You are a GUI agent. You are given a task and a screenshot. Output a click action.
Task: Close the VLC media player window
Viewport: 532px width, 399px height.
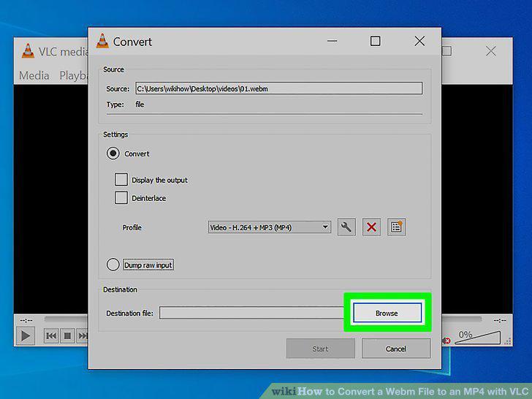click(x=490, y=51)
